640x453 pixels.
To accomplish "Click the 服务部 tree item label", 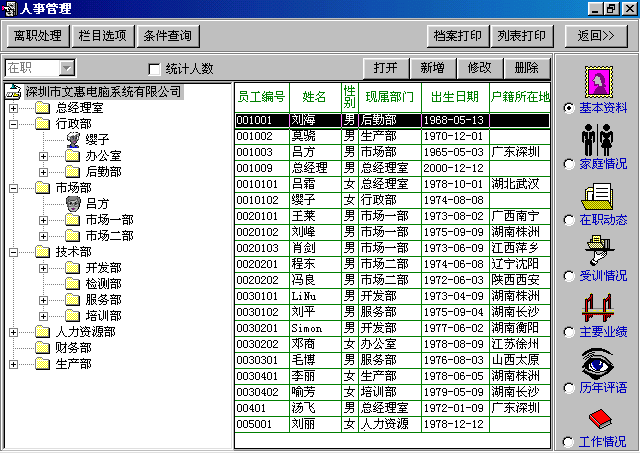I will click(x=104, y=300).
